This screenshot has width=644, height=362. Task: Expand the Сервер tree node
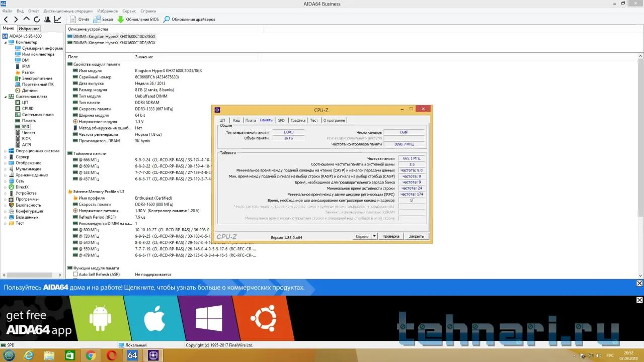(x=6, y=157)
